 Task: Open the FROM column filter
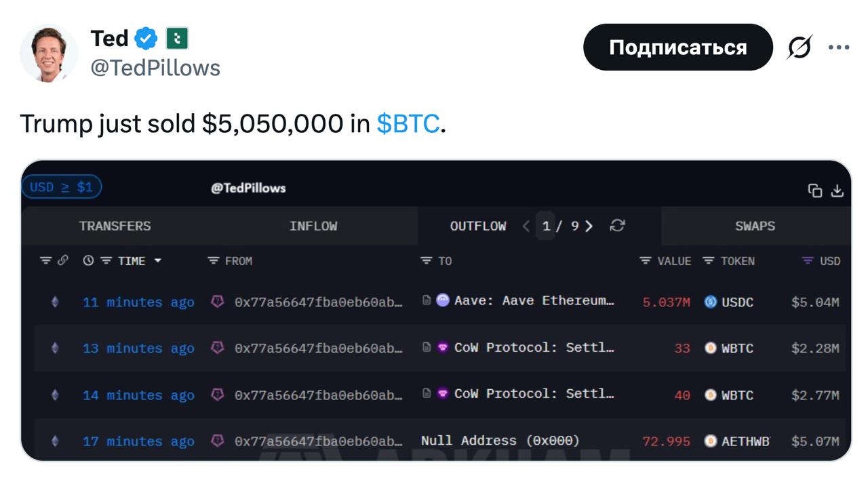214,260
